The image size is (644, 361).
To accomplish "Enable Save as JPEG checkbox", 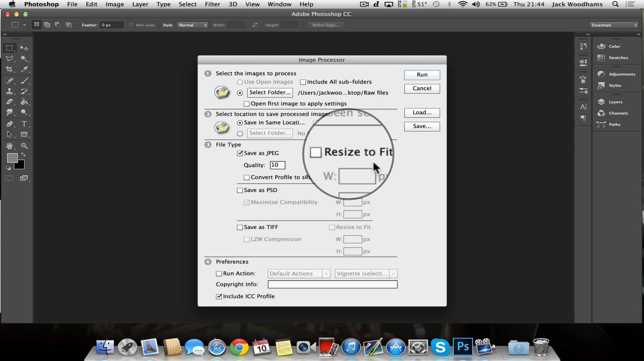I will (x=239, y=153).
